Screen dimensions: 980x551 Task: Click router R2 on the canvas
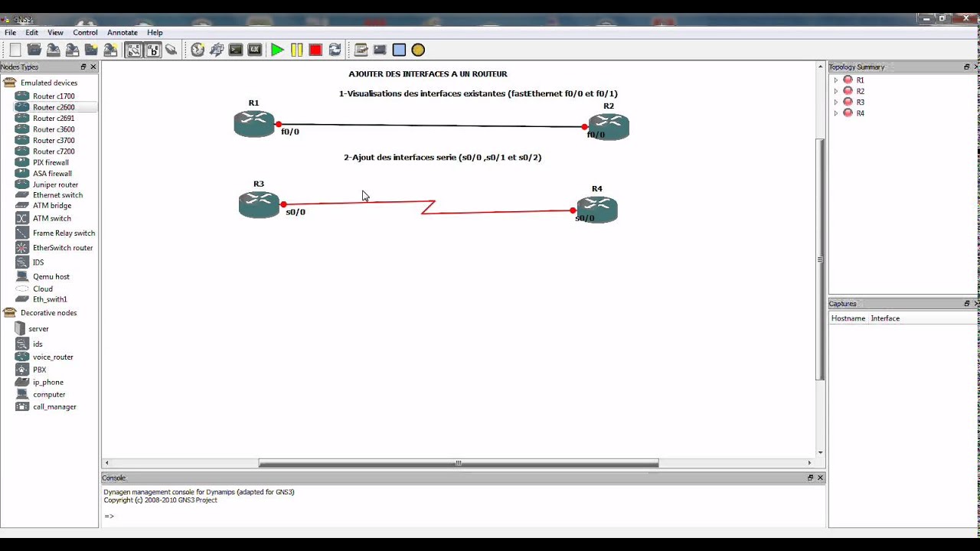(x=609, y=126)
